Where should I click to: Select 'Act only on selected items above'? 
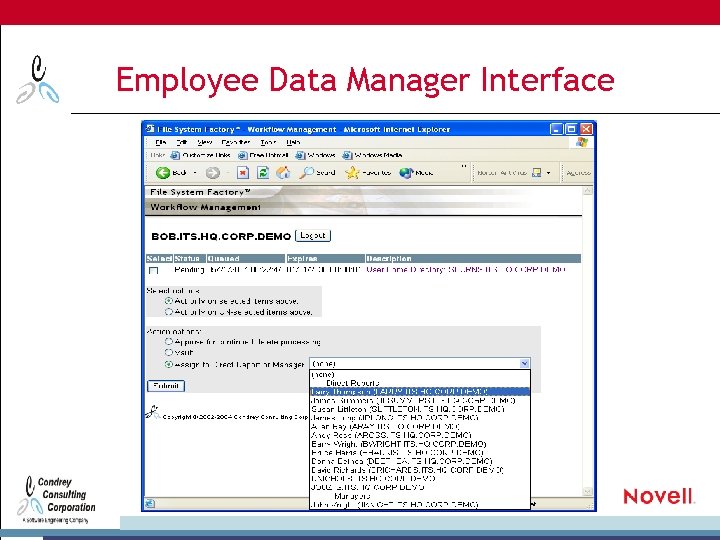coord(169,301)
